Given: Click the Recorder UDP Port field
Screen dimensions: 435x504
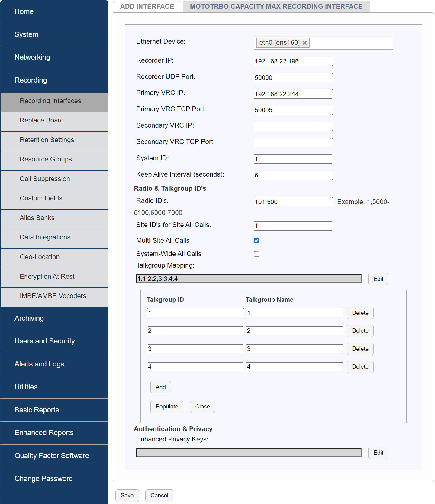Looking at the screenshot, I should [x=293, y=78].
